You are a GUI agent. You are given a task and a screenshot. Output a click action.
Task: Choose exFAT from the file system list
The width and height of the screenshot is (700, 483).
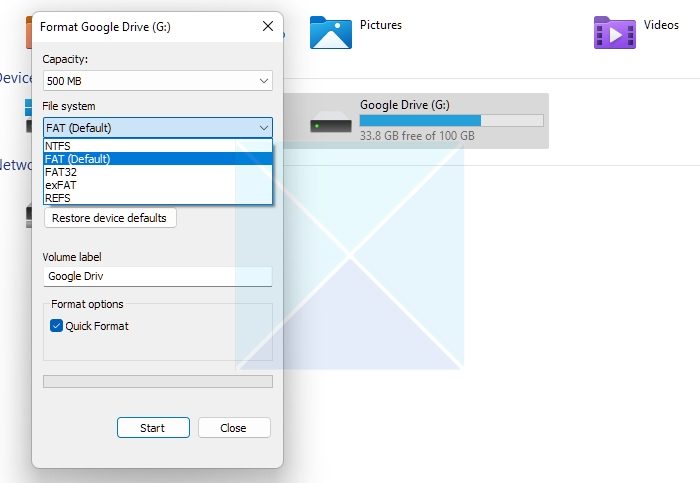[x=158, y=185]
